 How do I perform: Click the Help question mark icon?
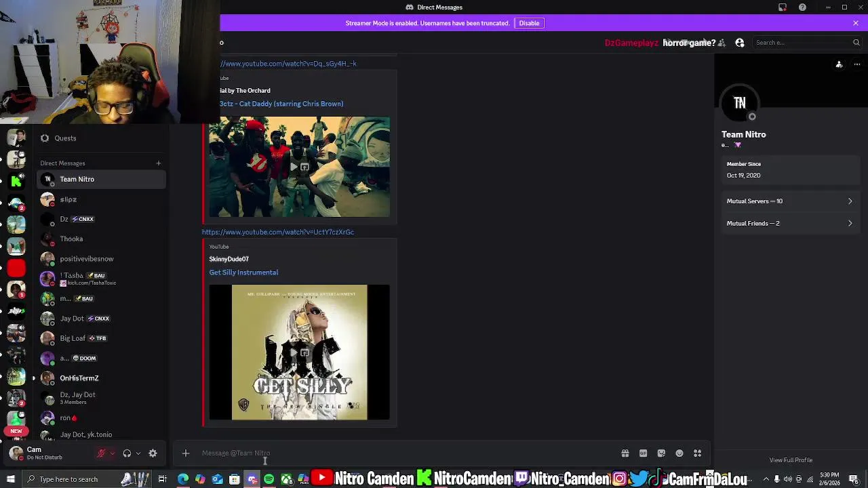tap(802, 7)
